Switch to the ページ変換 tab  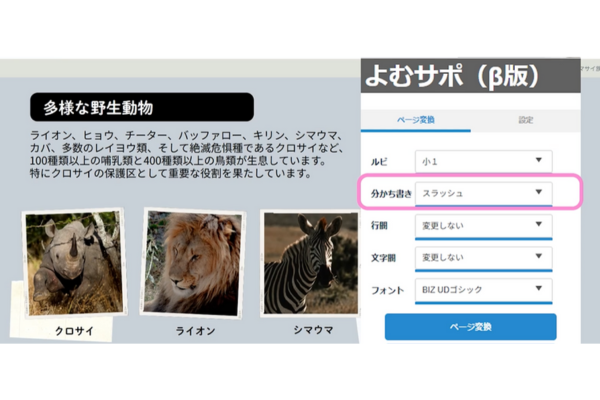[416, 120]
